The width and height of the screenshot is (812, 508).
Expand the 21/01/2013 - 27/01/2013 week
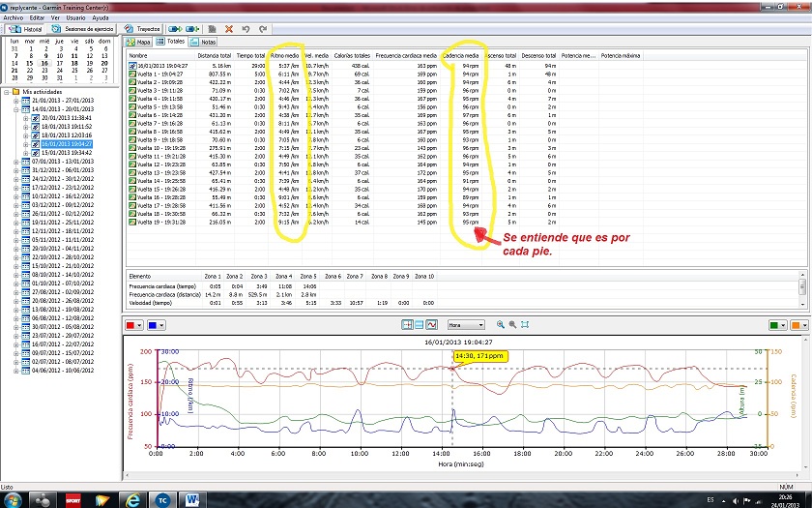pos(16,101)
